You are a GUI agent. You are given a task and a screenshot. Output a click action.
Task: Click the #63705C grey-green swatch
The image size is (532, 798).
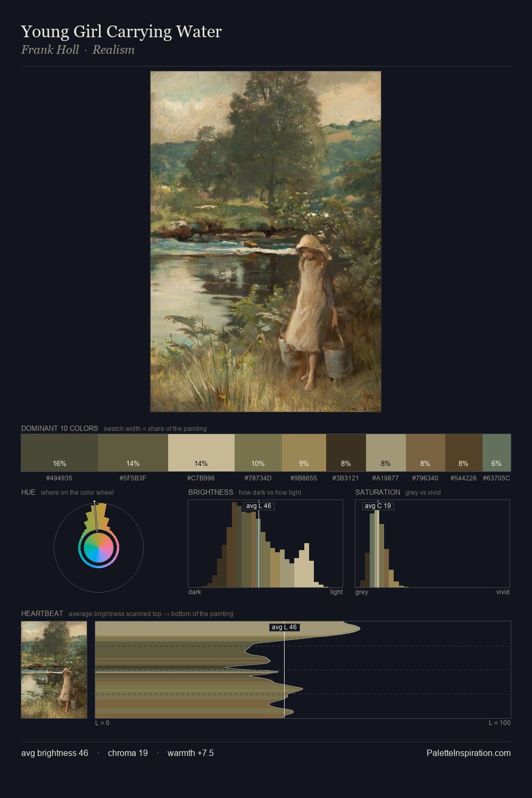pyautogui.click(x=496, y=453)
